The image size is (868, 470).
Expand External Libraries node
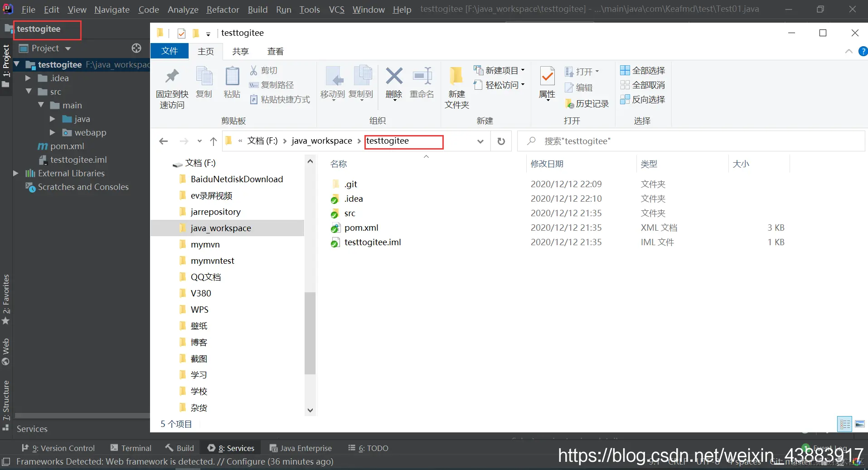pos(16,173)
